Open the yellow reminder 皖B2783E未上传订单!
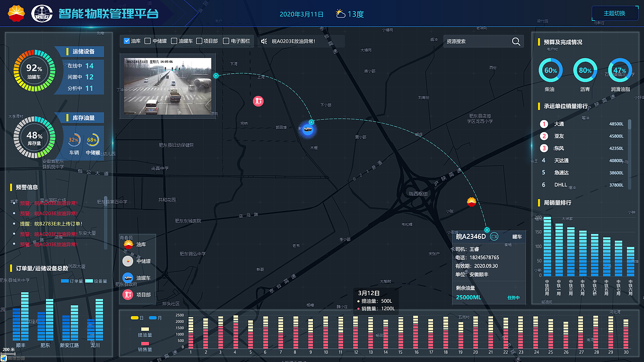The height and width of the screenshot is (362, 644). (50, 224)
